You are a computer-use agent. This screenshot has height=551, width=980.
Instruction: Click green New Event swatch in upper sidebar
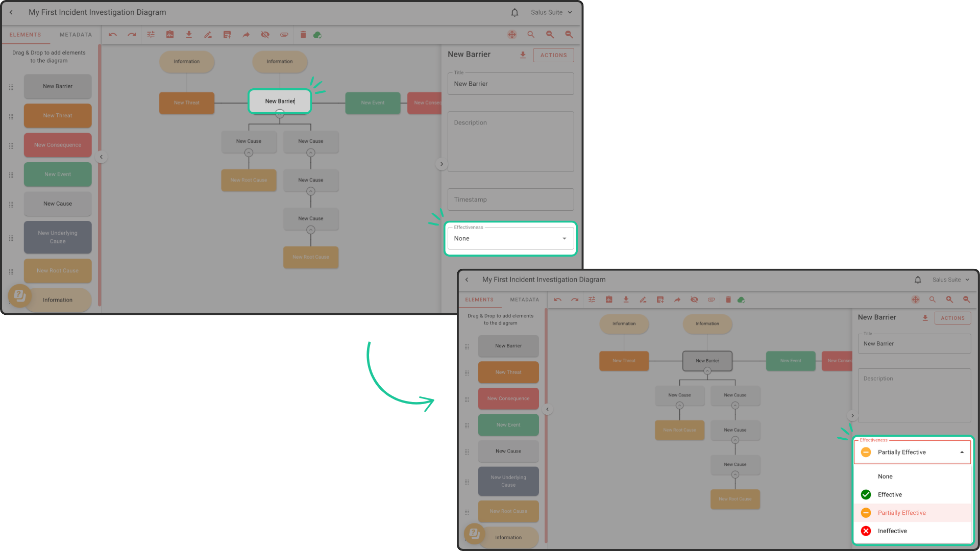[58, 174]
